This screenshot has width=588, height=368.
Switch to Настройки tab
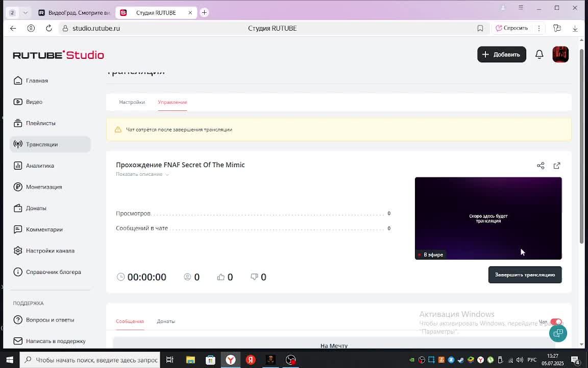pos(132,102)
